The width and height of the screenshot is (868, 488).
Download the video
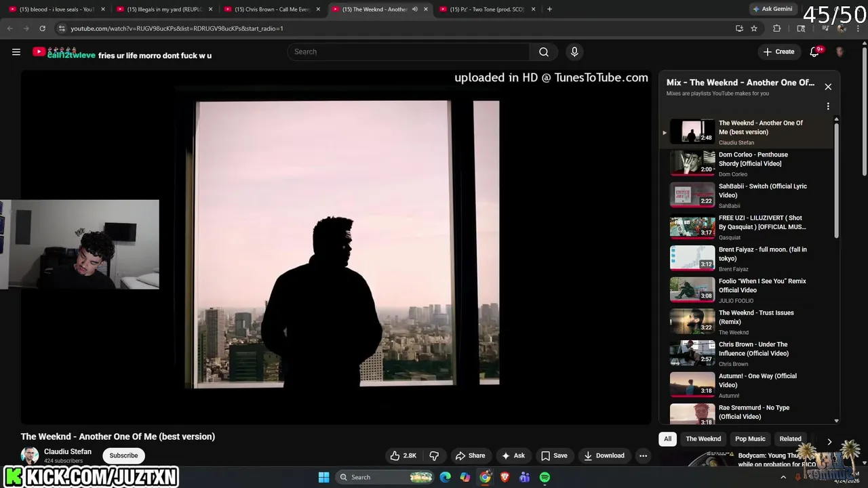[604, 455]
